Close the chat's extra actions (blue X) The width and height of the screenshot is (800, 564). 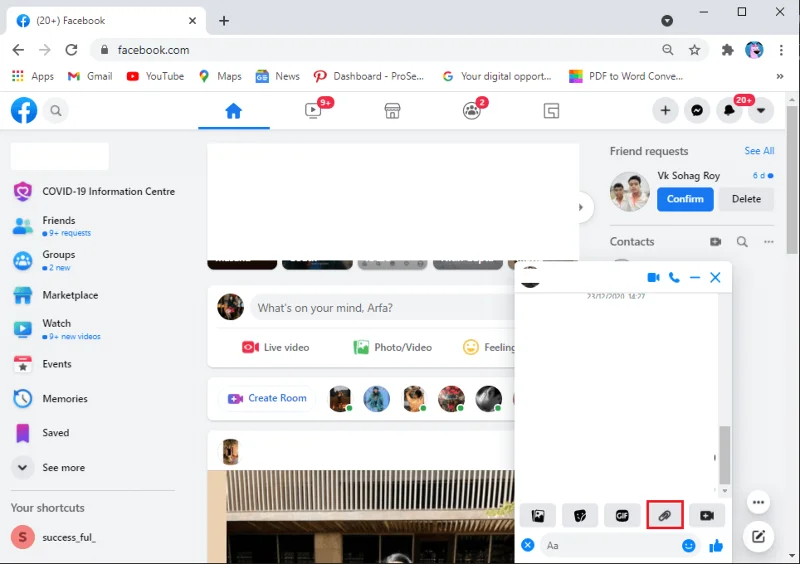(x=528, y=545)
